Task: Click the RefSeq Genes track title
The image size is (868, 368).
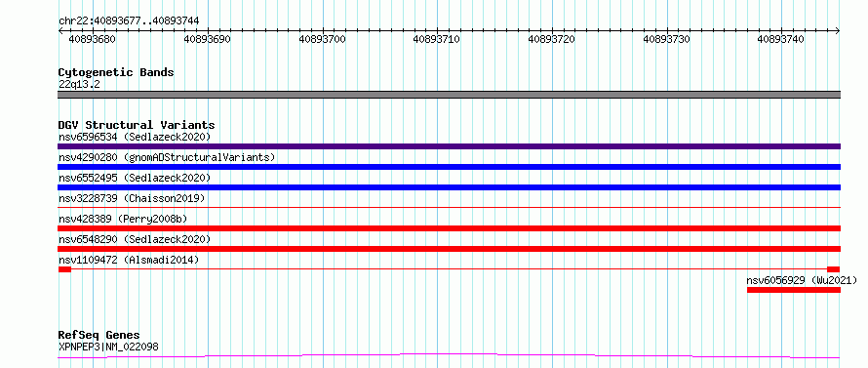Action: 99,336
